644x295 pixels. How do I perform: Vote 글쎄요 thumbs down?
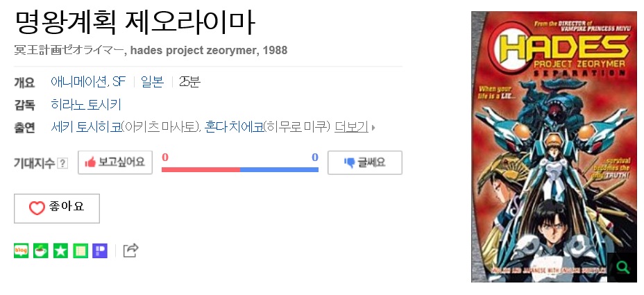pos(365,162)
